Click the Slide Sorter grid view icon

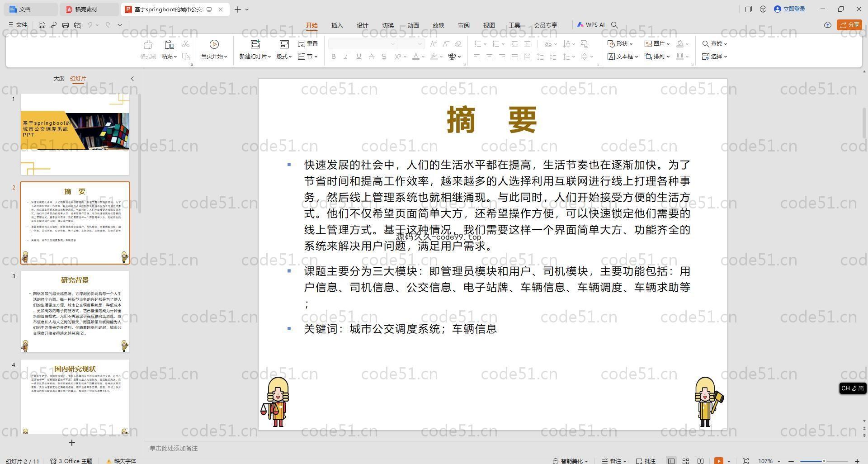coord(686,461)
